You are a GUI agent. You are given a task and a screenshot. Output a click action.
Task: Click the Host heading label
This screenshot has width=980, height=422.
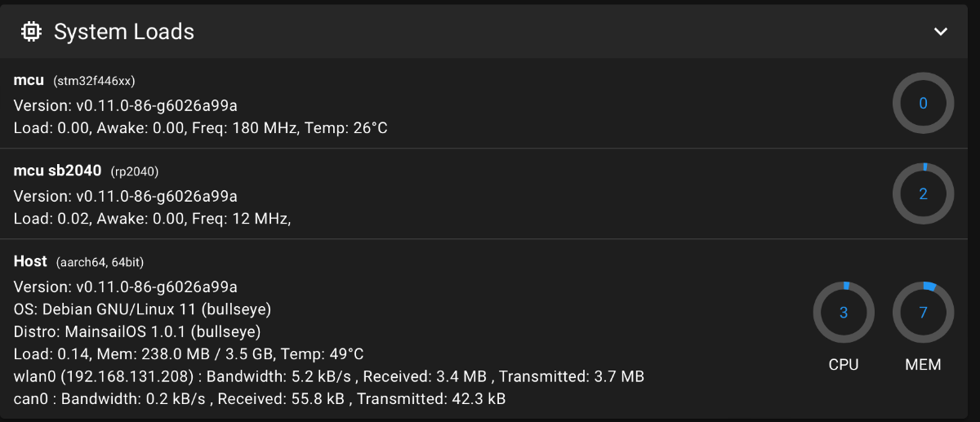click(x=30, y=261)
